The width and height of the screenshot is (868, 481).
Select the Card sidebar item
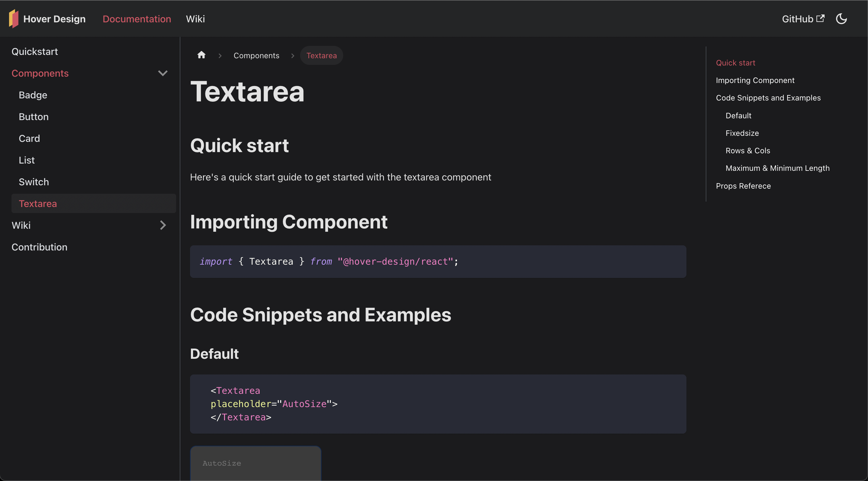pos(29,139)
